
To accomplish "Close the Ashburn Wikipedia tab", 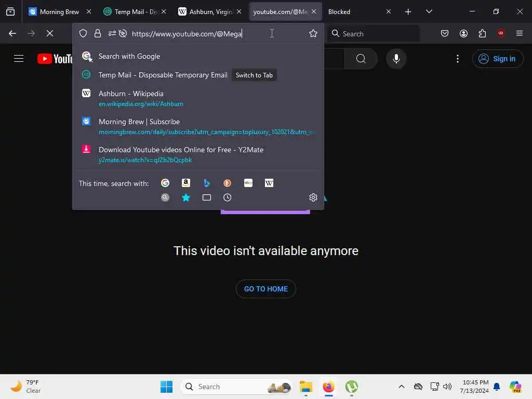I will (x=239, y=11).
